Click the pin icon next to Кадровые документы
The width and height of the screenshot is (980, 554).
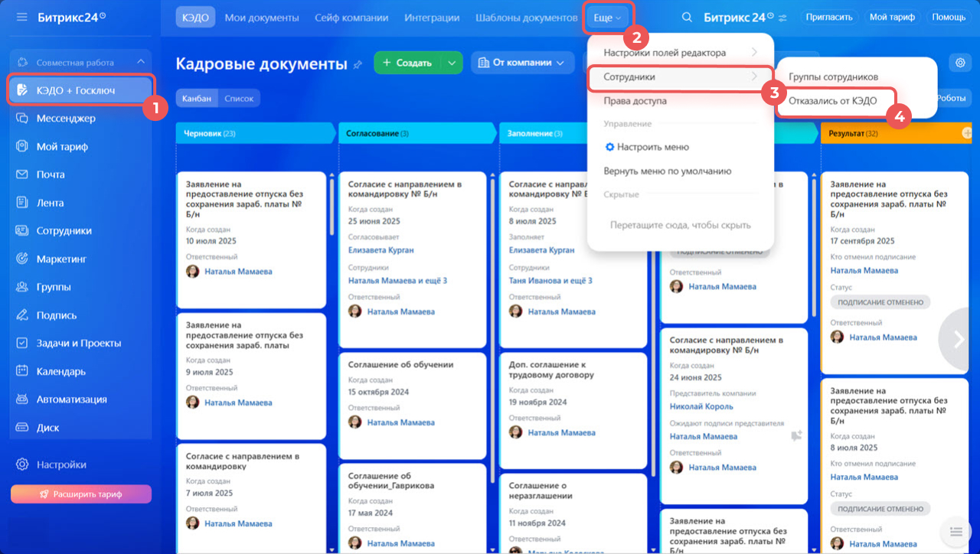click(358, 64)
